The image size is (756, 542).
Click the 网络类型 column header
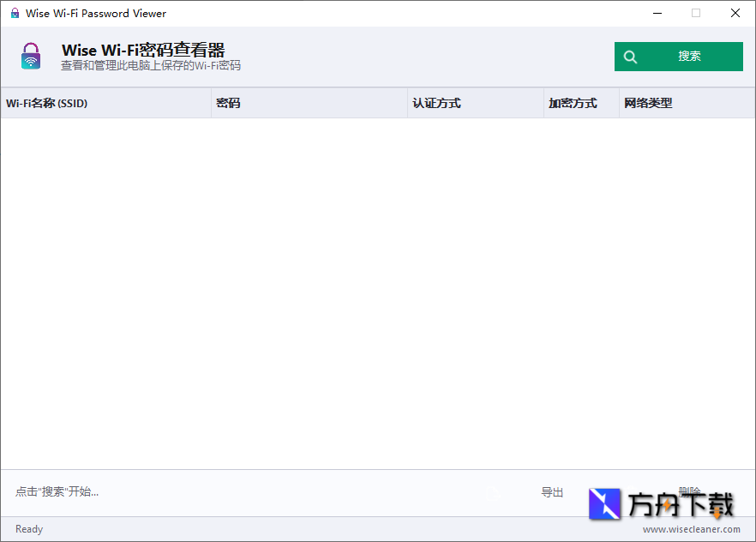(x=648, y=103)
